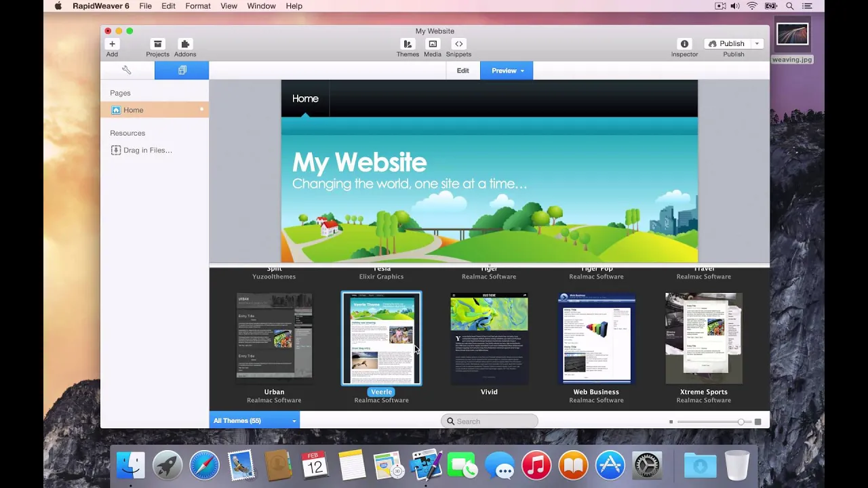Open the Media toolbar icon
The height and width of the screenshot is (488, 868).
tap(433, 44)
